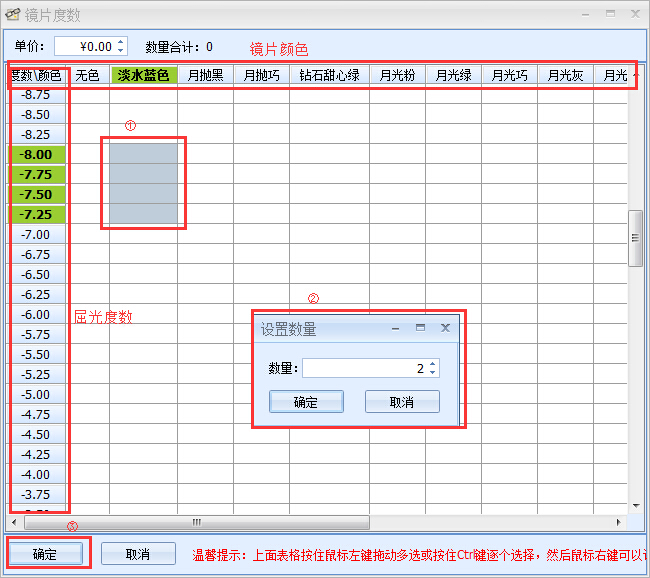Raise the 单价 value using up arrow
Image resolution: width=650 pixels, height=578 pixels.
click(x=121, y=42)
